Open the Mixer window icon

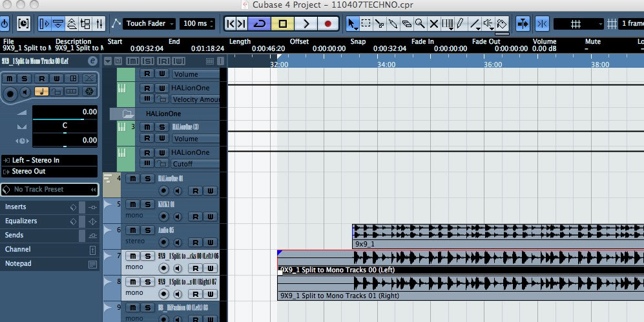point(99,24)
